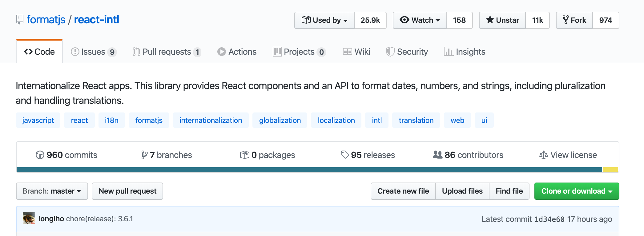This screenshot has width=644, height=236.
Task: Open the Issues tab
Action: [94, 52]
